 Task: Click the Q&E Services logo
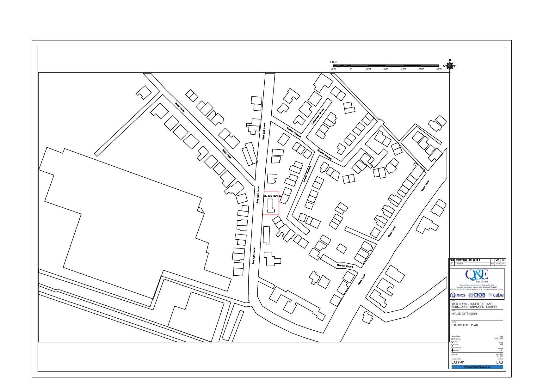(x=477, y=276)
